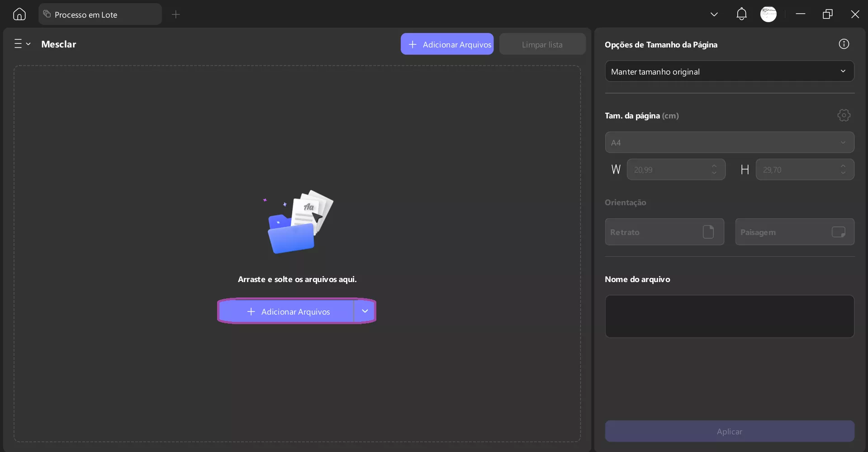
Task: Select the Mesclar menu item
Action: pyautogui.click(x=59, y=44)
